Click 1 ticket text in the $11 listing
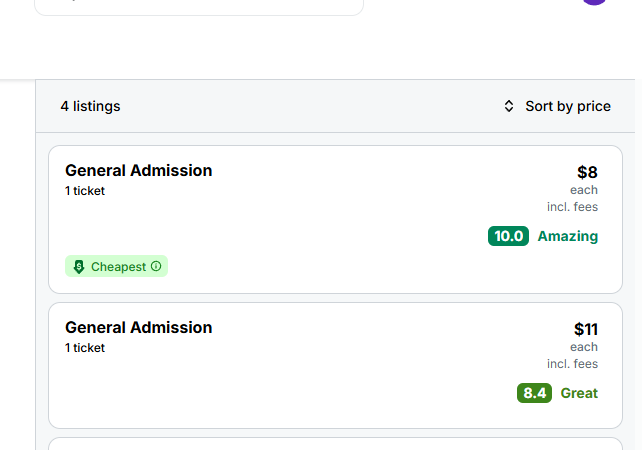 85,348
